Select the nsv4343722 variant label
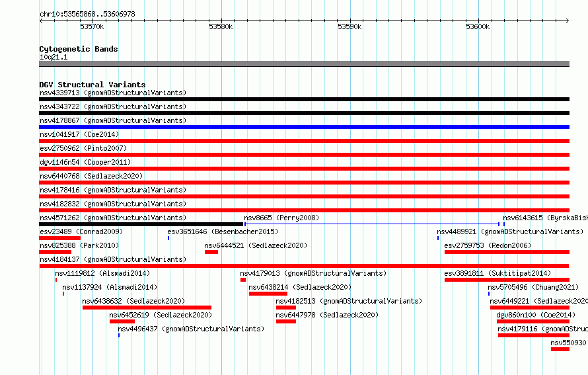The image size is (588, 375). pos(113,106)
